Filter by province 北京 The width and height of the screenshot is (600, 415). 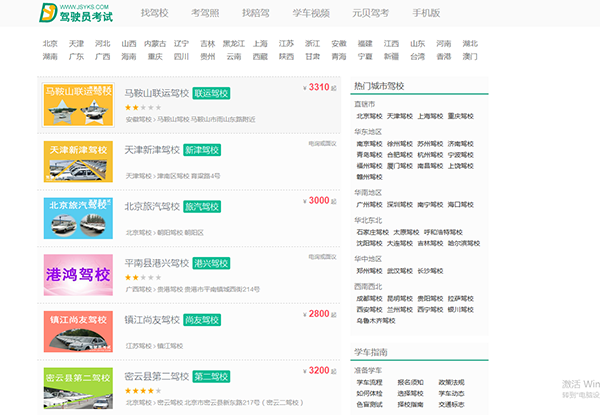[x=50, y=44]
